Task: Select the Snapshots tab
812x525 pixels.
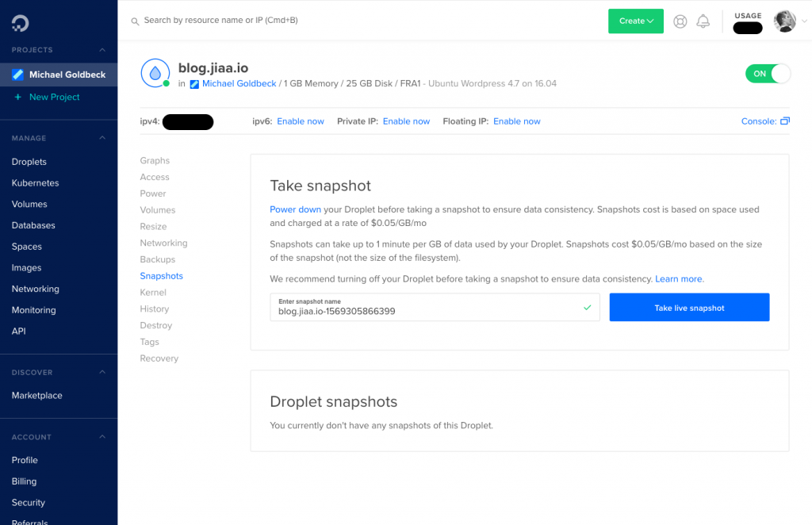Action: [x=162, y=276]
